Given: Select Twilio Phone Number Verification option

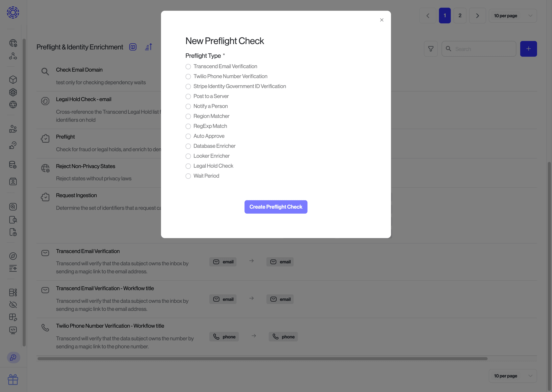Looking at the screenshot, I should pos(188,77).
